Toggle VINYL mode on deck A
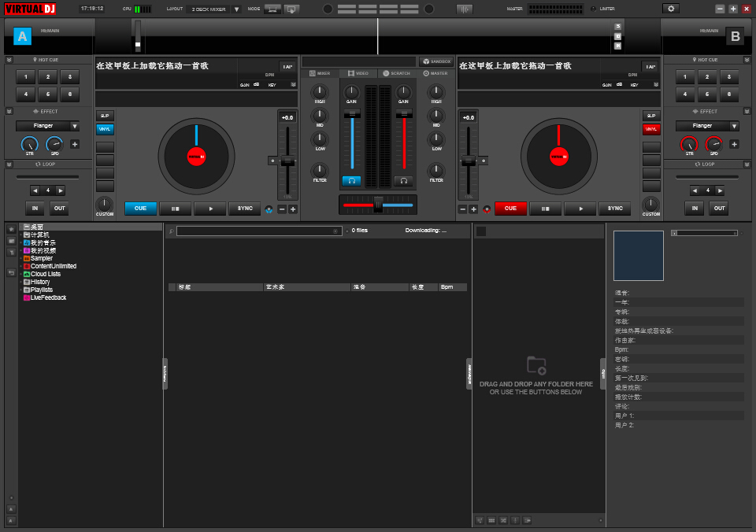The width and height of the screenshot is (756, 532). 105,129
